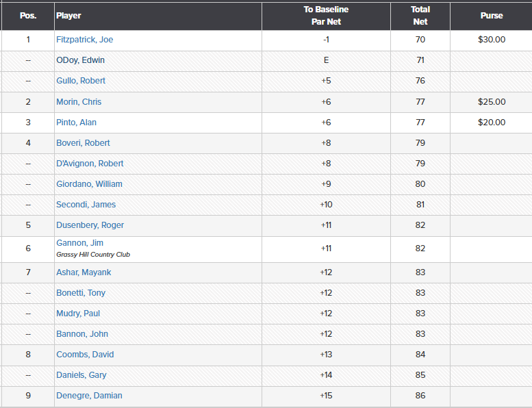Select Bonetti, Tony player link
532x408 pixels.
(x=81, y=293)
